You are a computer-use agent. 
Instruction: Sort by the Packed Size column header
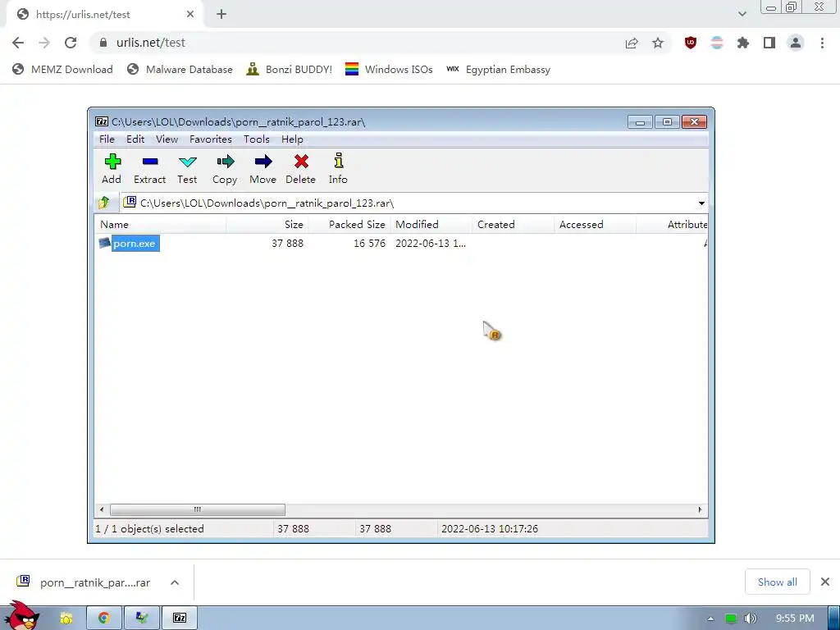point(349,225)
